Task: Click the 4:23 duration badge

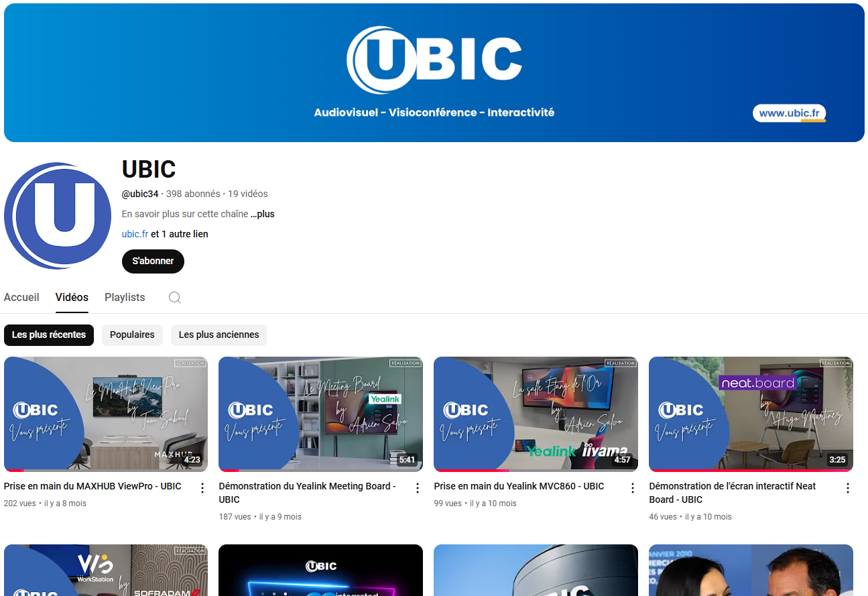Action: click(x=192, y=460)
